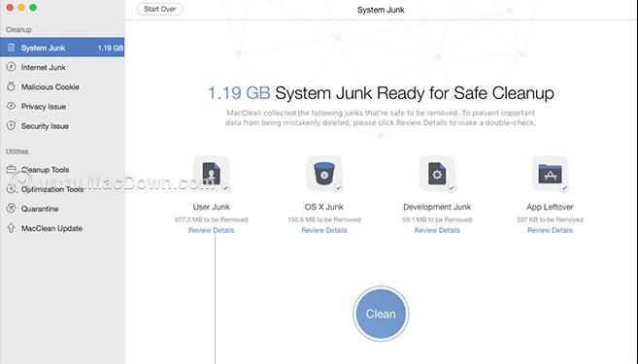Image resolution: width=638 pixels, height=364 pixels.
Task: Click the MacClean Update arrow icon
Action: click(11, 228)
